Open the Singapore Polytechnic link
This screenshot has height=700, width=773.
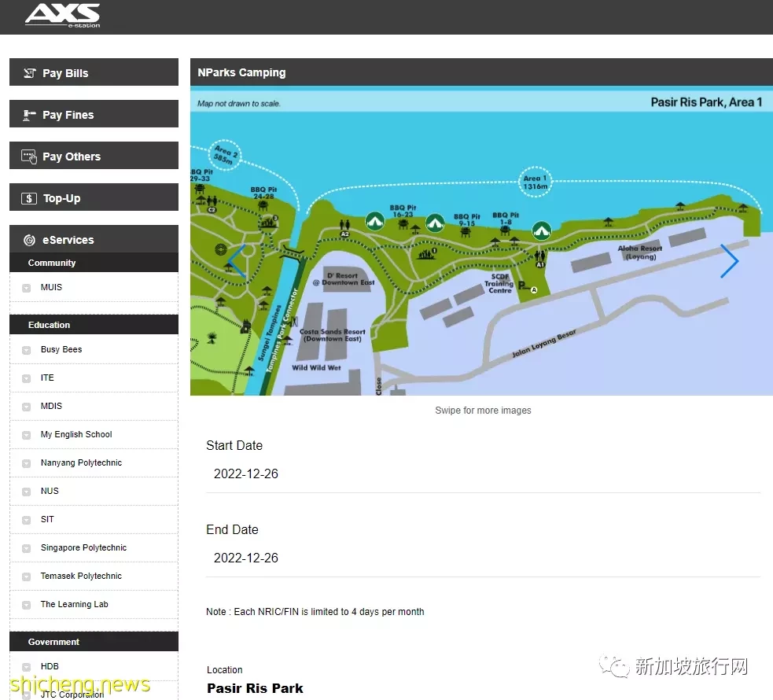[83, 547]
